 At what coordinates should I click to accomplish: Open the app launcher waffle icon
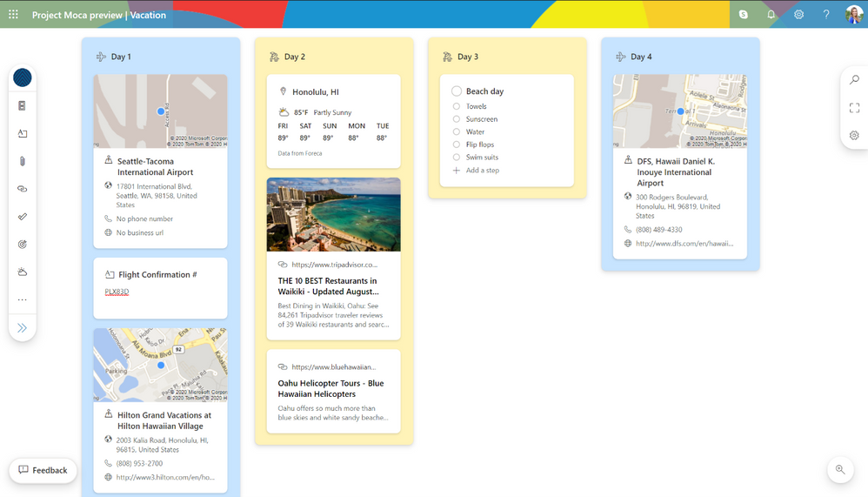[x=13, y=15]
